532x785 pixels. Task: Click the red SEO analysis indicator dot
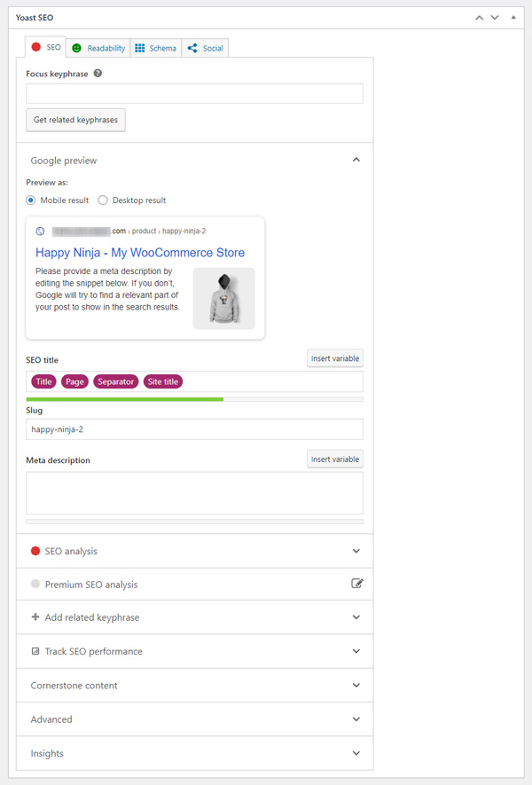(x=35, y=551)
